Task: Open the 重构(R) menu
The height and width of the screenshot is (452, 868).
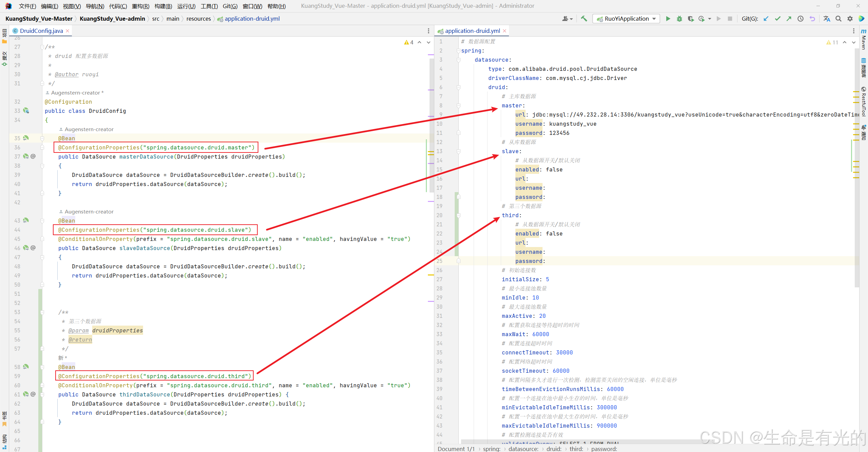Action: (141, 6)
